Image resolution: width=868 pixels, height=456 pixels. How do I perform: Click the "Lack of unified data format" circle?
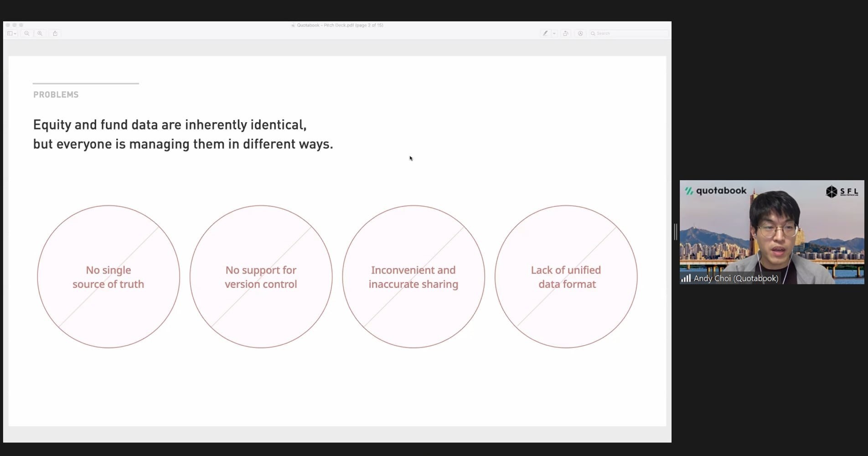(566, 277)
